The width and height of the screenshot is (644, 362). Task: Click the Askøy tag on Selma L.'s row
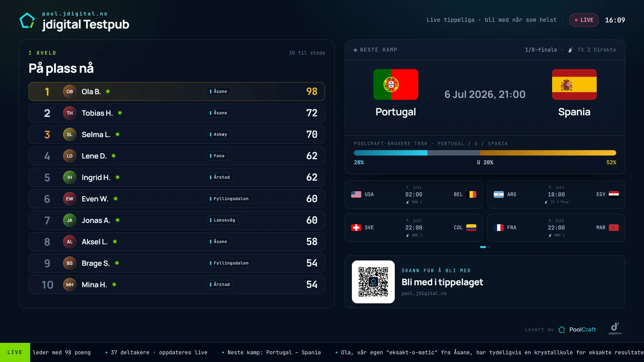pos(219,134)
